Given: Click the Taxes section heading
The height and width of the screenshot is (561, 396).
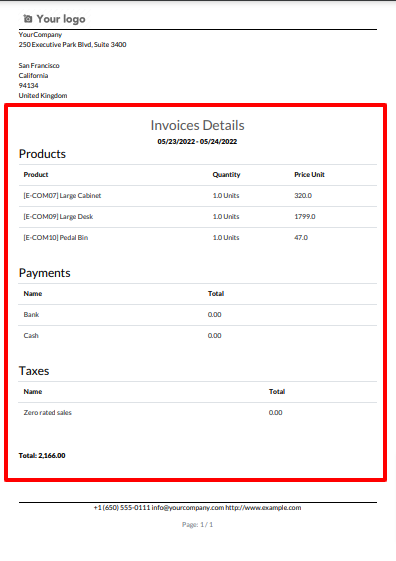Looking at the screenshot, I should (x=34, y=371).
